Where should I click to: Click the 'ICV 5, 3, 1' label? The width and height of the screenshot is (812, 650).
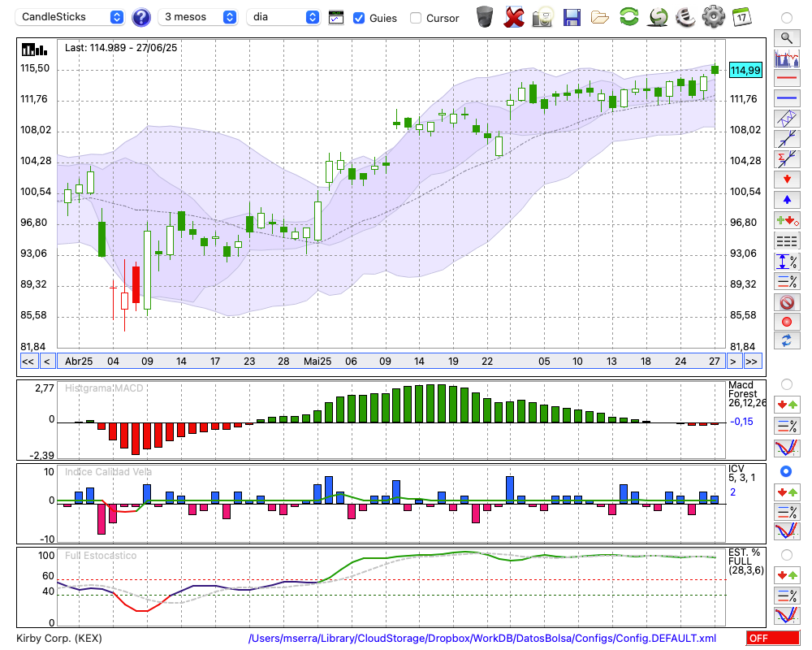pos(741,473)
